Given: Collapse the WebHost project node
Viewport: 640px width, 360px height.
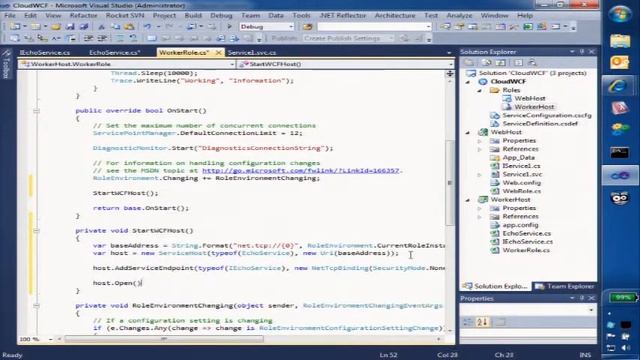Looking at the screenshot, I should (468, 132).
